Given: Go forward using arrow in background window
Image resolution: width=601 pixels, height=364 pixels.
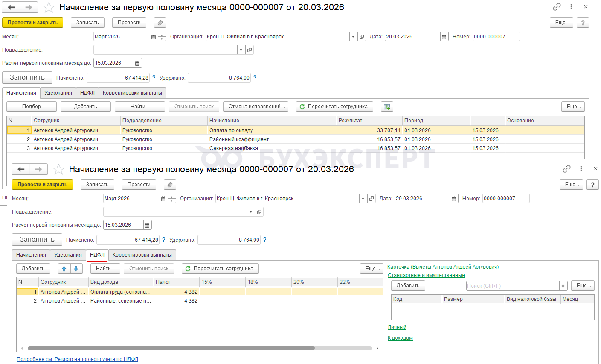Looking at the screenshot, I should tap(29, 7).
